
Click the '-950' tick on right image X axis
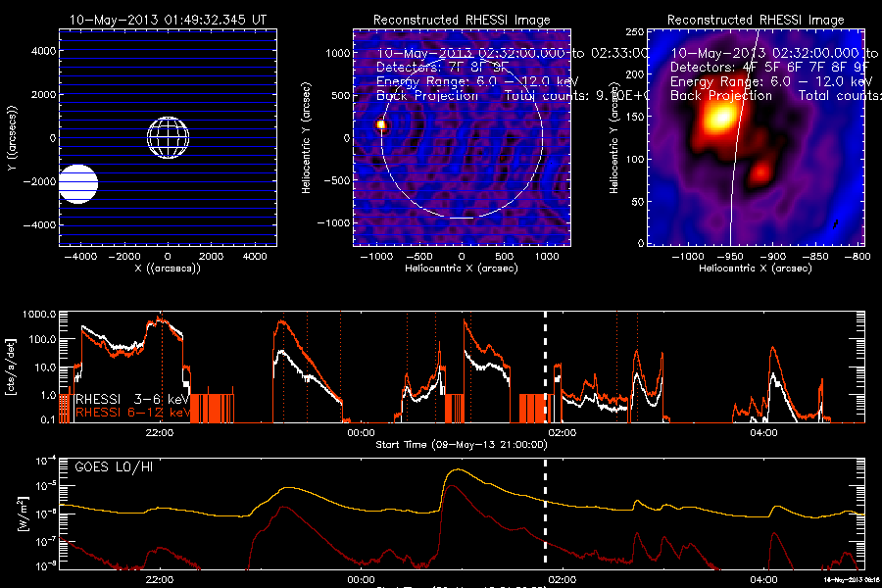pyautogui.click(x=730, y=256)
